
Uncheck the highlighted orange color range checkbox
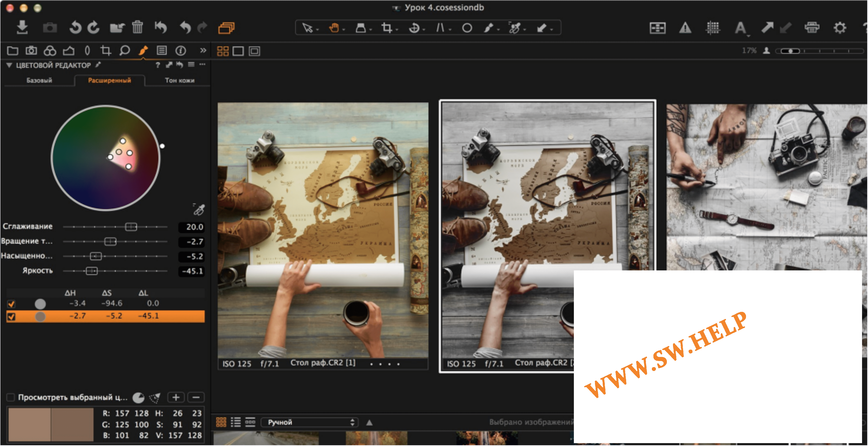click(11, 316)
